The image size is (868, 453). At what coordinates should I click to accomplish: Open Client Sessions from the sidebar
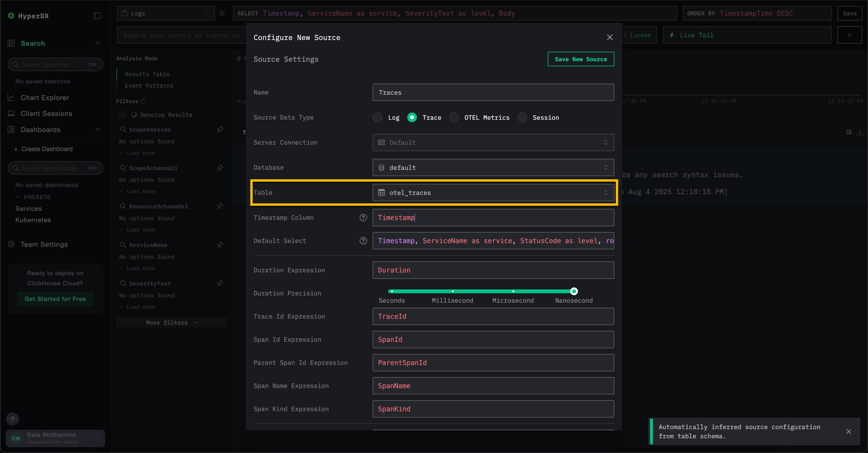(46, 113)
